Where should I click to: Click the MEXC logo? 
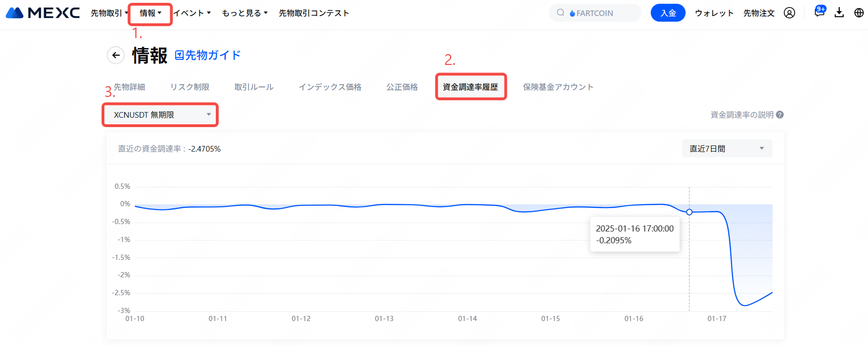point(43,13)
